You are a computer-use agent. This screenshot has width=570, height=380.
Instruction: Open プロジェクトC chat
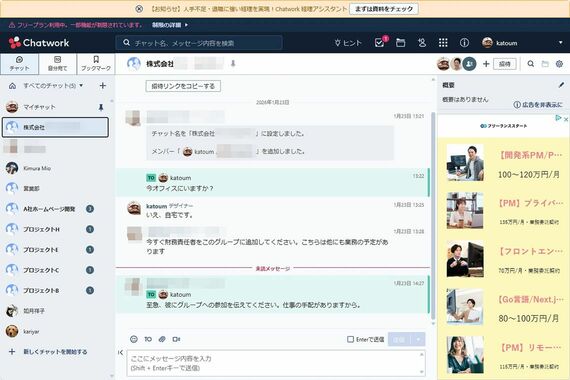point(55,270)
